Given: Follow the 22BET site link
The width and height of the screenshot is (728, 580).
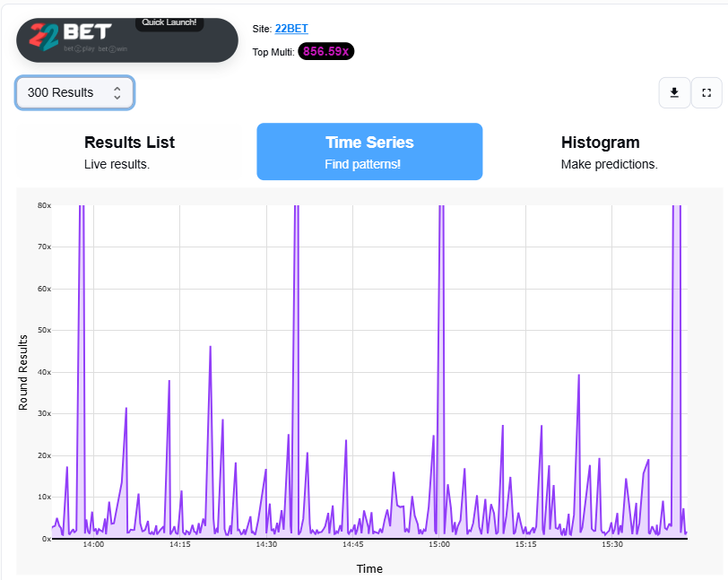Looking at the screenshot, I should (291, 29).
